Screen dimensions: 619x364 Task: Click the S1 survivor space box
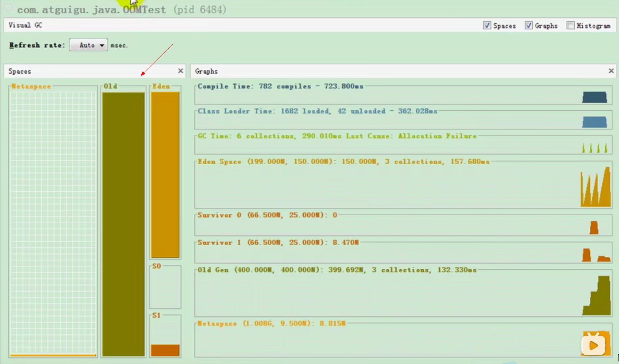(x=165, y=337)
